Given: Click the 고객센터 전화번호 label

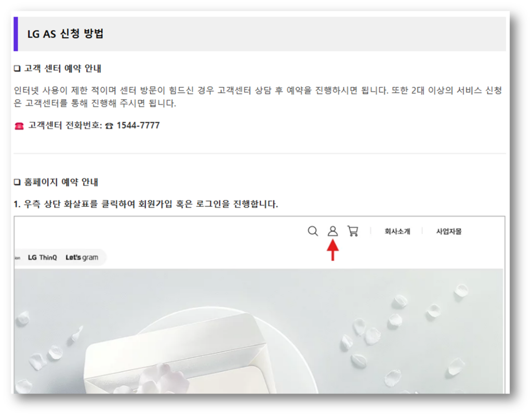Looking at the screenshot, I should click(x=65, y=126).
